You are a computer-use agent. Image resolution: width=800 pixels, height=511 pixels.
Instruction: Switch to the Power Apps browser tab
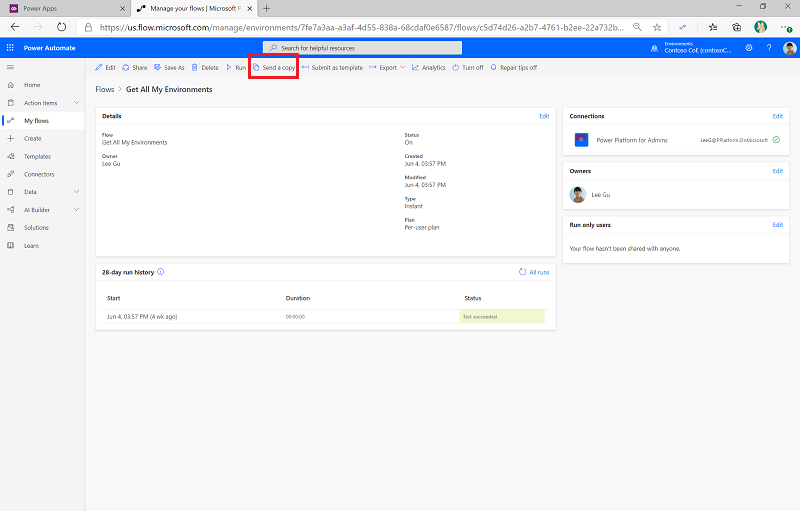point(65,9)
